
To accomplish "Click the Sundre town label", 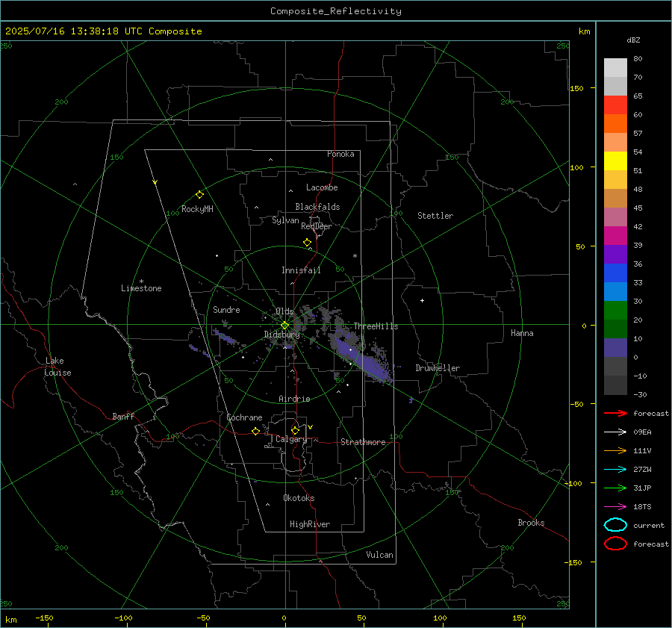I will point(226,309).
